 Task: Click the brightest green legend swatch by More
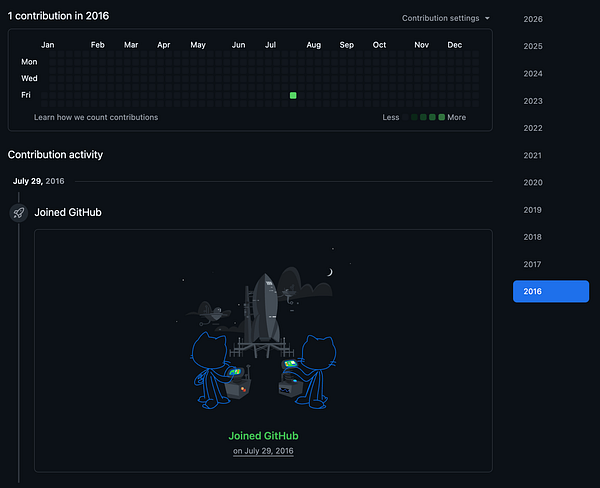[442, 117]
